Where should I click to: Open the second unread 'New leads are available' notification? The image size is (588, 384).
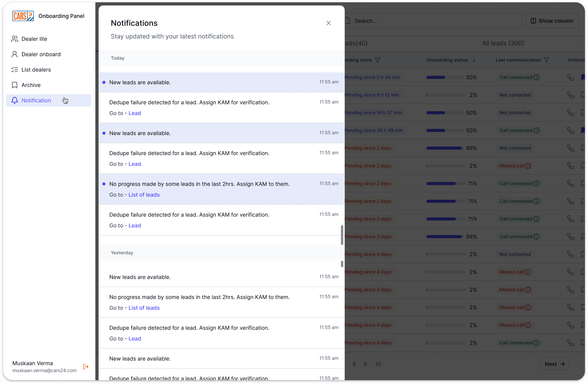click(x=222, y=133)
